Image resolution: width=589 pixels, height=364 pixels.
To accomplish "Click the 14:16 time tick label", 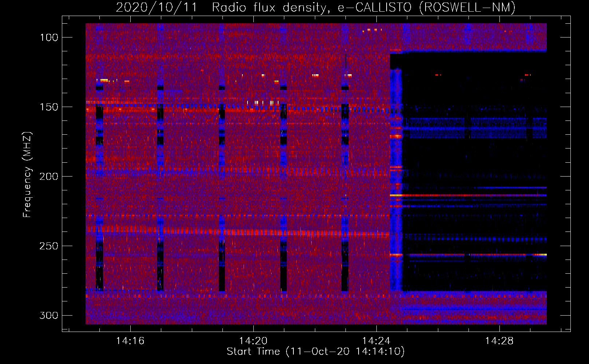I will [130, 341].
